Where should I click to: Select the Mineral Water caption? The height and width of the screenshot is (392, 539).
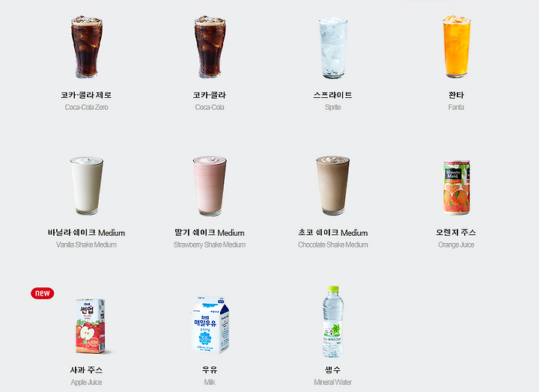[332, 382]
